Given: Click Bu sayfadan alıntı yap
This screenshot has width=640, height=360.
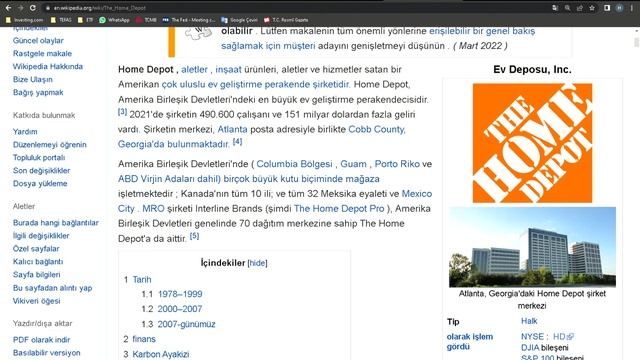Looking at the screenshot, I should point(52,288).
